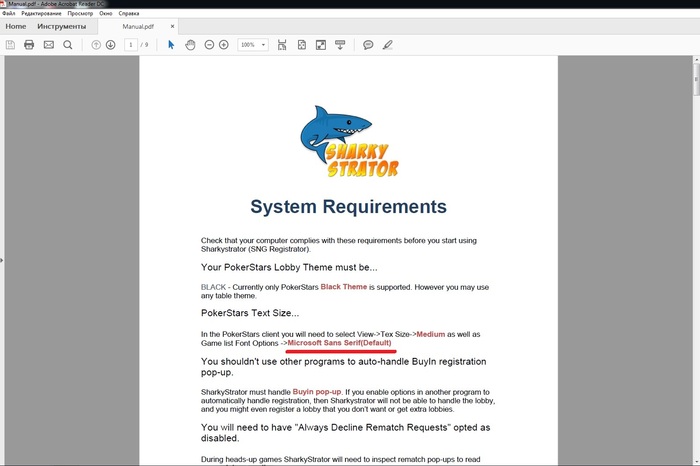Image resolution: width=700 pixels, height=466 pixels.
Task: Close the Manual.pdf tab
Action: pyautogui.click(x=172, y=26)
